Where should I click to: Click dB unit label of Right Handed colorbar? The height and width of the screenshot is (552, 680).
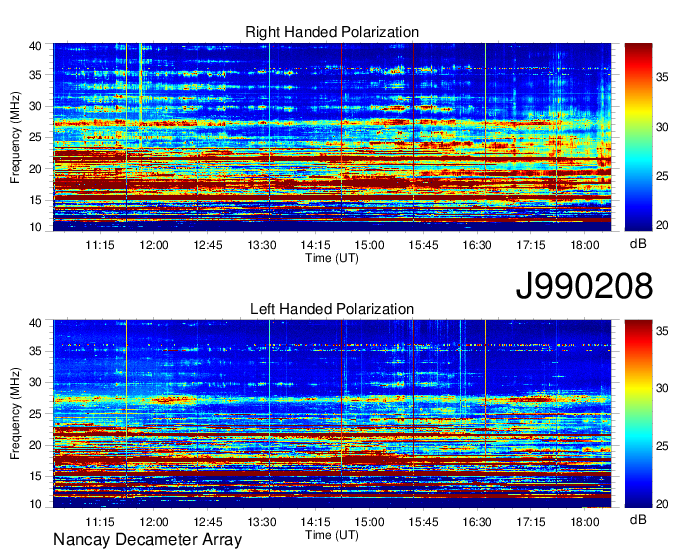coord(638,244)
